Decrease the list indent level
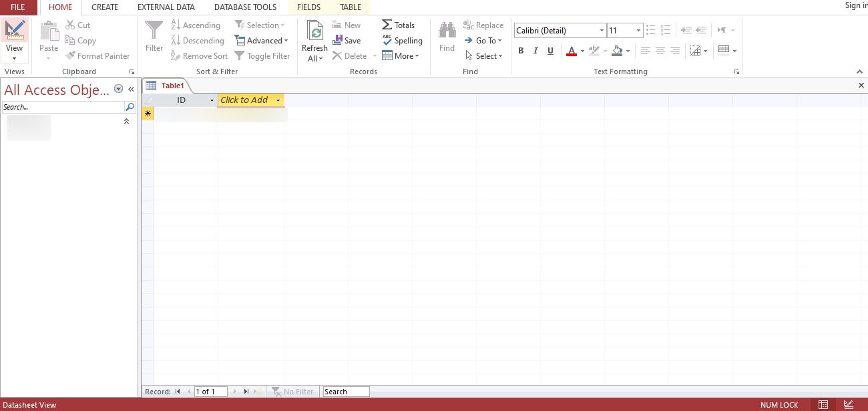The width and height of the screenshot is (868, 411). [x=686, y=30]
